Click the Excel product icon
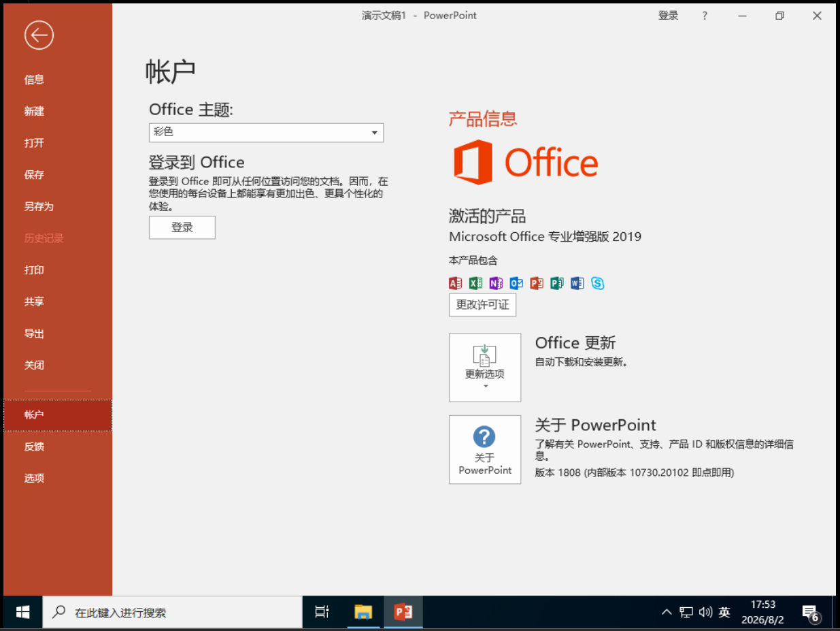 click(x=476, y=283)
